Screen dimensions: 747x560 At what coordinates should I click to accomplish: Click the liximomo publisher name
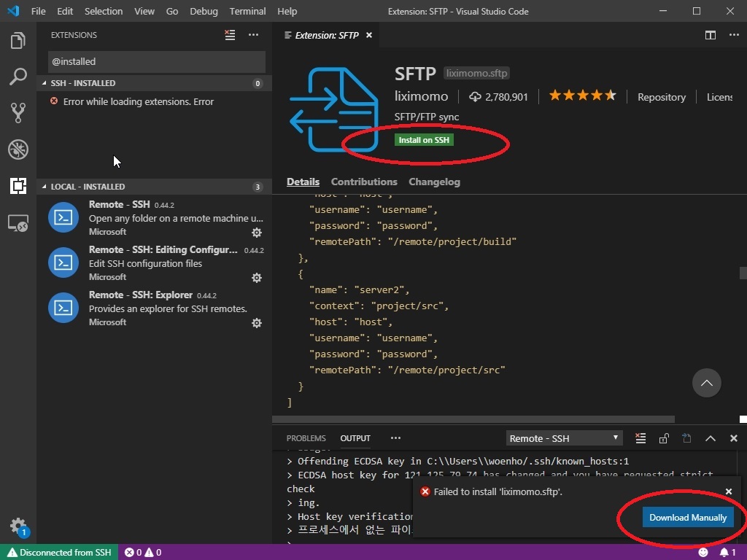click(421, 97)
